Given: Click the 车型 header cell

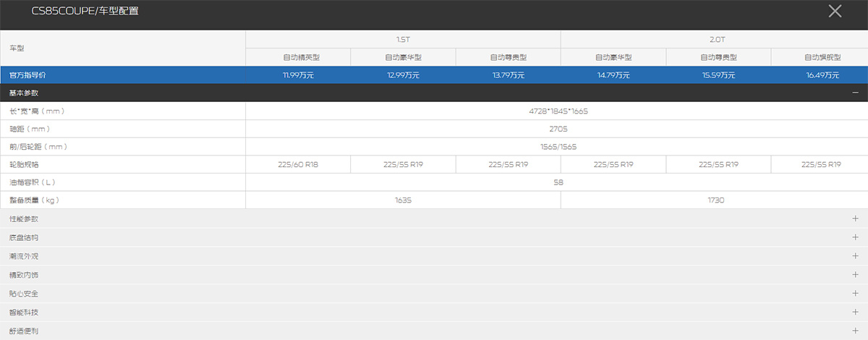Looking at the screenshot, I should pyautogui.click(x=123, y=48).
